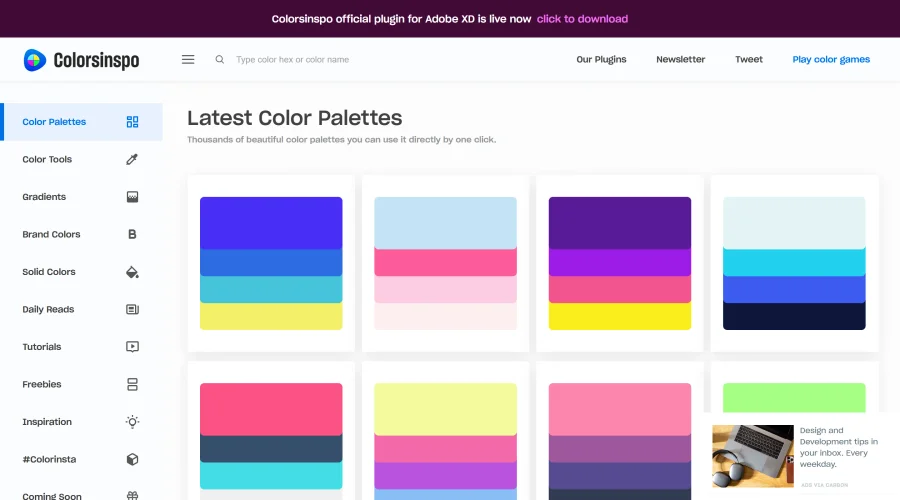This screenshot has width=900, height=500.
Task: Click the search magnifier icon
Action: 219,60
